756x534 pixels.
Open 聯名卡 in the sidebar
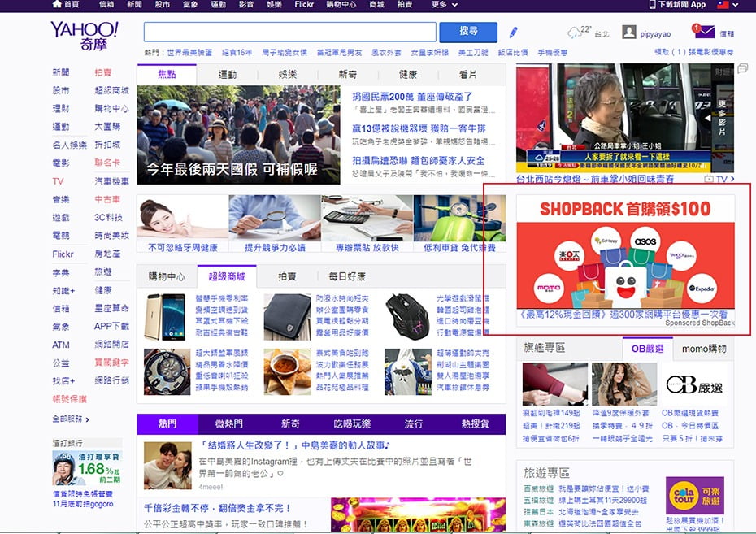pyautogui.click(x=107, y=163)
